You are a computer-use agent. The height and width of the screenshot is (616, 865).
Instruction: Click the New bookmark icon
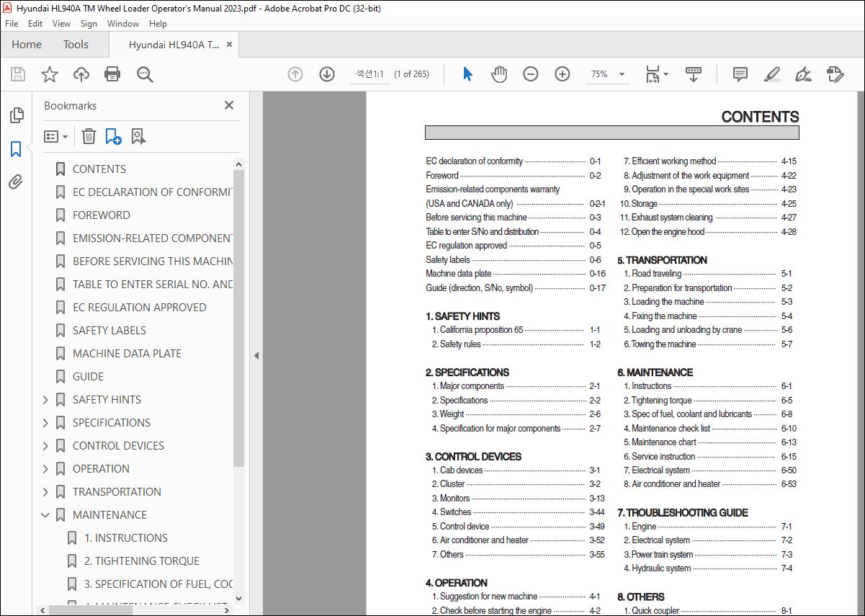pos(113,136)
